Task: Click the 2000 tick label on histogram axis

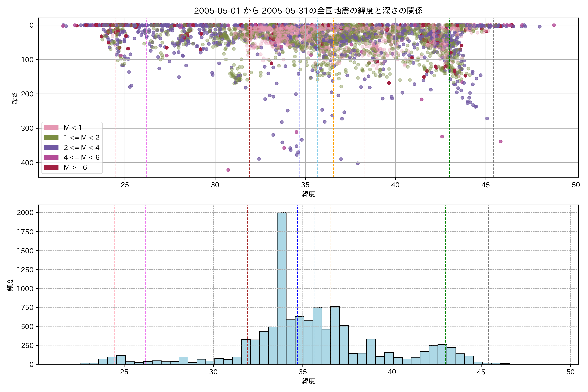Action: (25, 213)
